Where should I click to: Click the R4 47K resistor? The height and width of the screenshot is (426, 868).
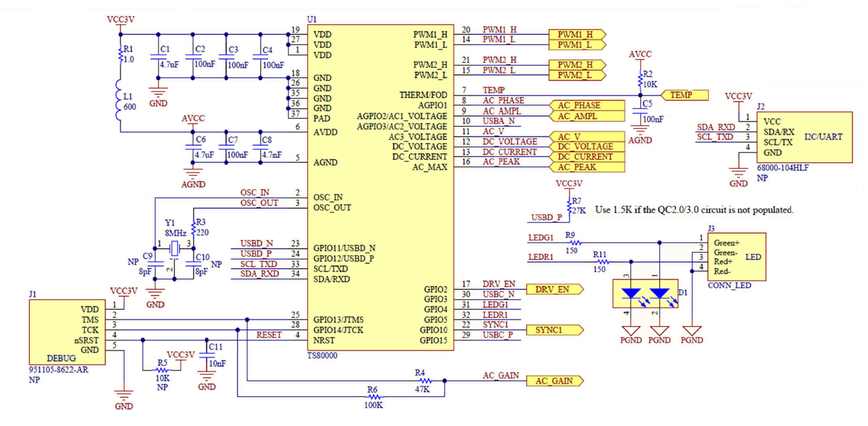point(425,380)
